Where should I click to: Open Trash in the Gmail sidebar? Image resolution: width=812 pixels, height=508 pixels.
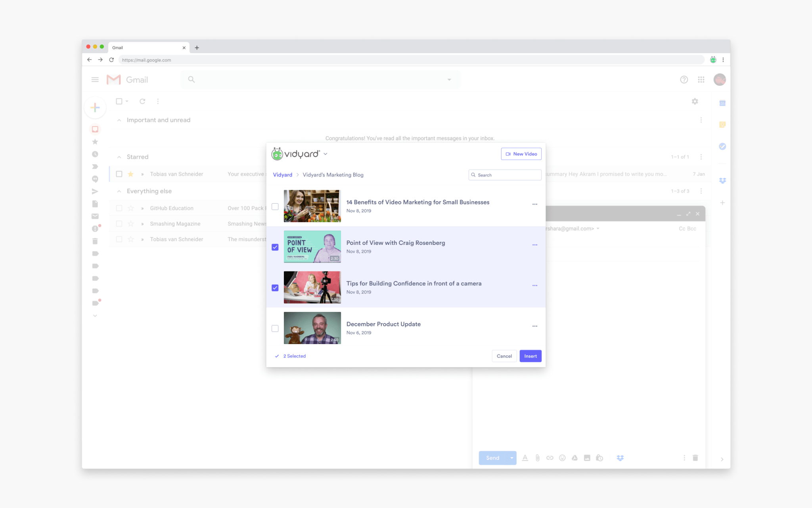[95, 241]
